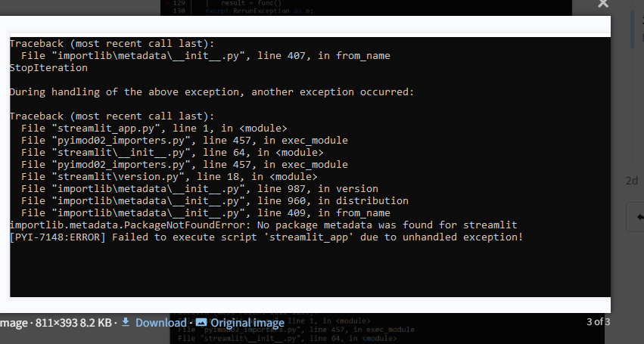Image resolution: width=644 pixels, height=344 pixels.
Task: Click the PackageNotFoundError line in the traceback
Action: [263, 225]
